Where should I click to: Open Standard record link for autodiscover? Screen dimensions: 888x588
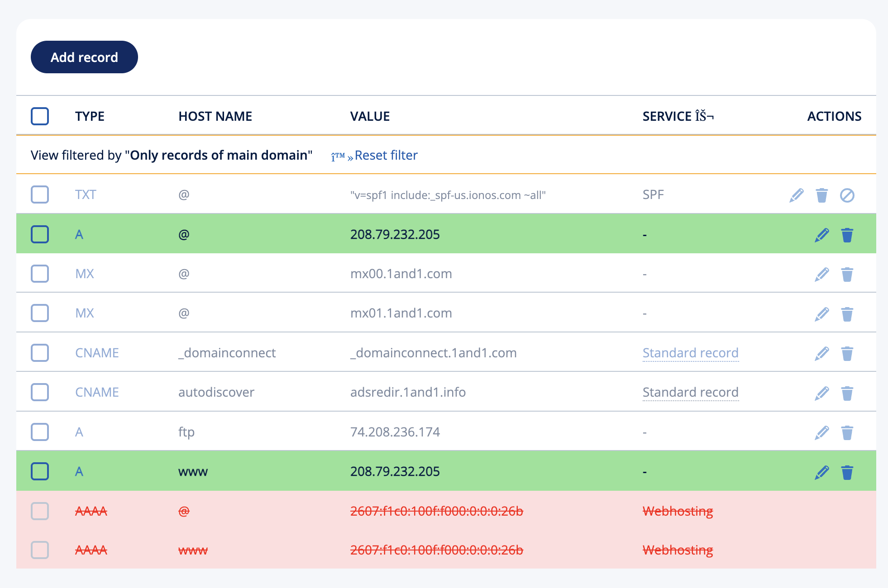690,392
